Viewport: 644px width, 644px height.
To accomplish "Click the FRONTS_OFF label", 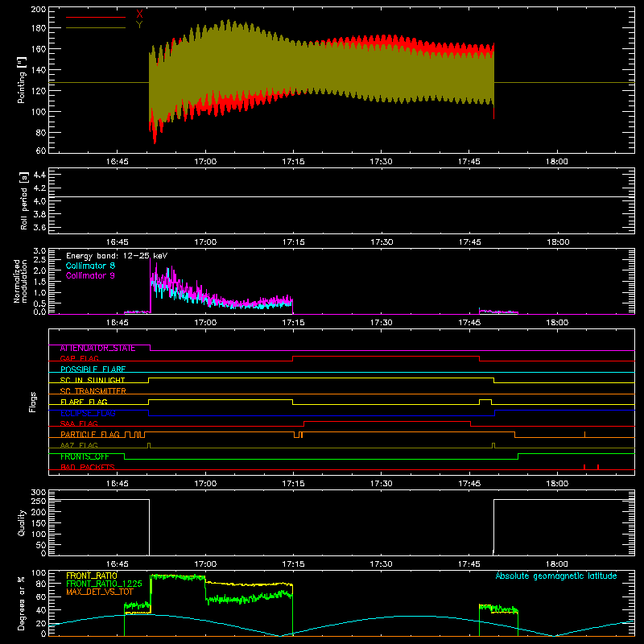I will (x=85, y=456).
